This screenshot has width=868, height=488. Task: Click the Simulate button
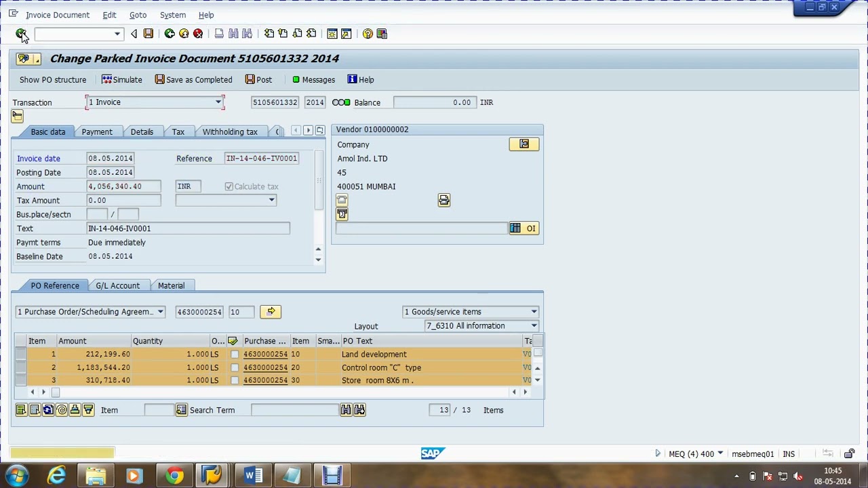[122, 80]
